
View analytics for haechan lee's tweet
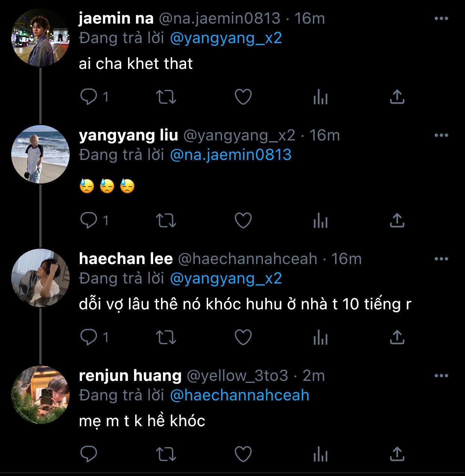click(x=320, y=338)
